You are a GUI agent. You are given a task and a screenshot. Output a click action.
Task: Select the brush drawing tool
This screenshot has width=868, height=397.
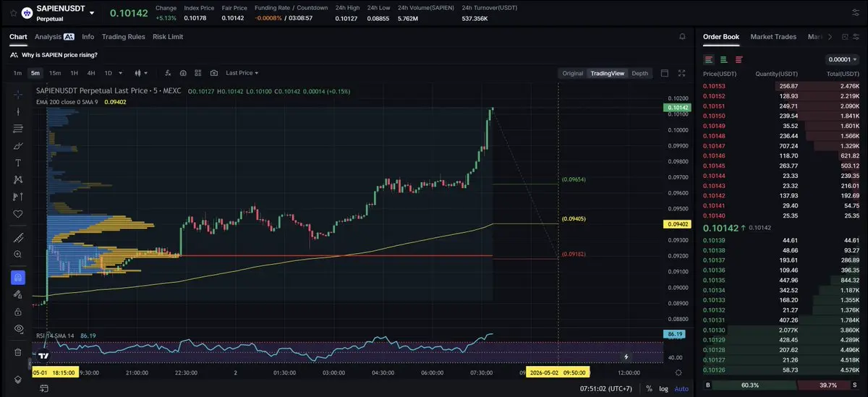click(18, 145)
